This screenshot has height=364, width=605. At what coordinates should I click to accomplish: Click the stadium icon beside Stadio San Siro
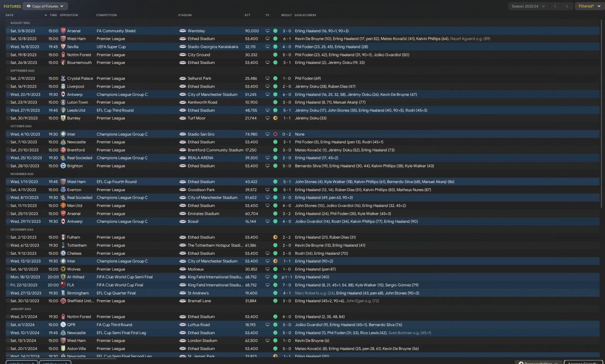pos(182,134)
